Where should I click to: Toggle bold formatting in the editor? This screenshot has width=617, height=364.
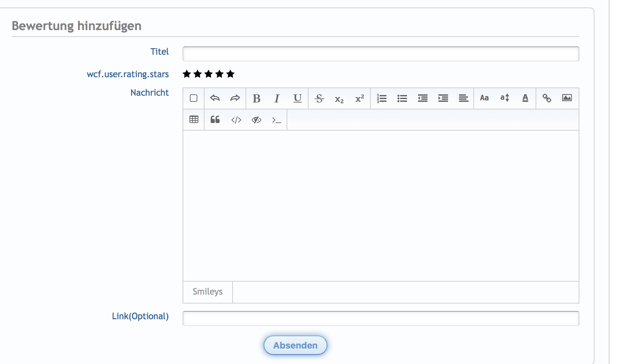[x=256, y=98]
